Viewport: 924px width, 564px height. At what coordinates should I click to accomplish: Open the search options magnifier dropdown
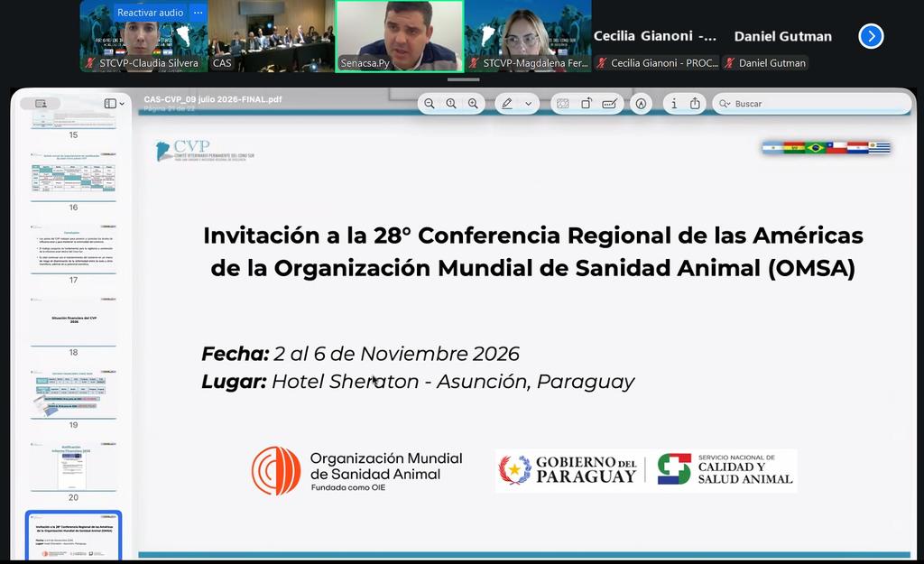(x=725, y=104)
